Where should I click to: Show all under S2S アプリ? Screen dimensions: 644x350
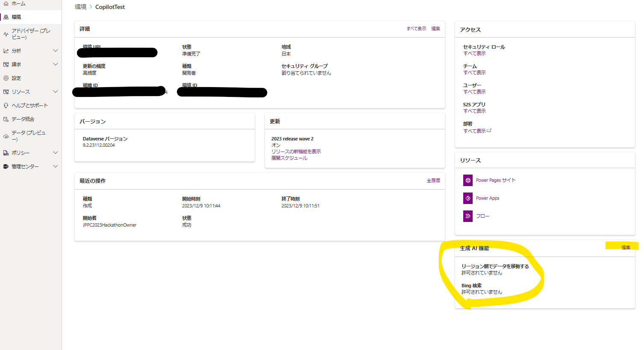pyautogui.click(x=474, y=111)
